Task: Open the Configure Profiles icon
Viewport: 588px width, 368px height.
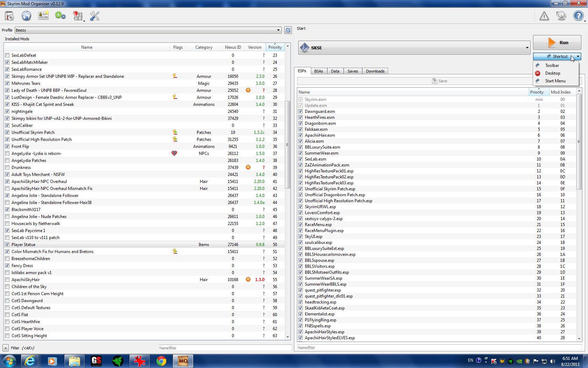Action: coord(43,16)
